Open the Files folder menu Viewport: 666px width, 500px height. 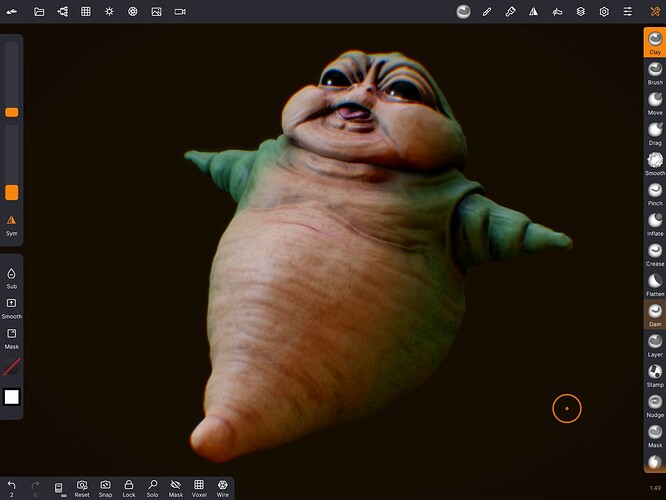coord(39,12)
